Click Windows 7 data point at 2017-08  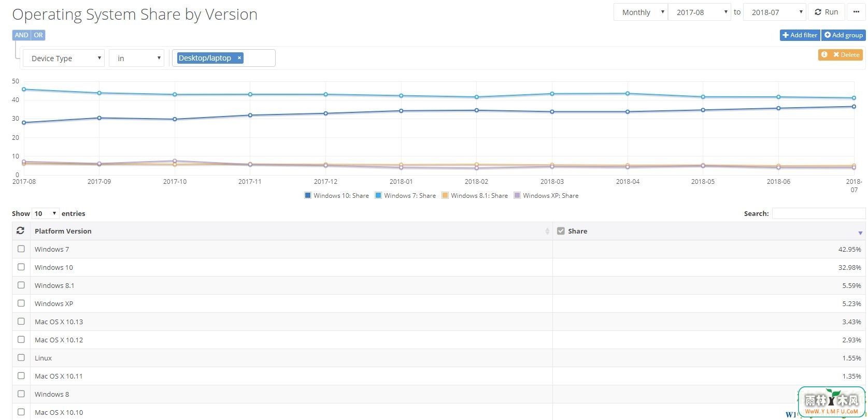pyautogui.click(x=24, y=89)
